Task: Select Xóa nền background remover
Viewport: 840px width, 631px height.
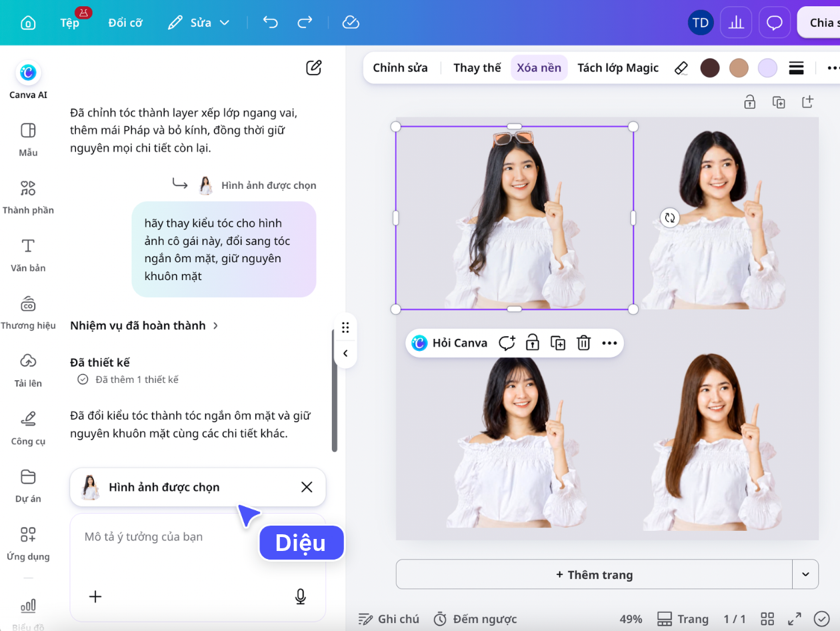Action: click(539, 68)
